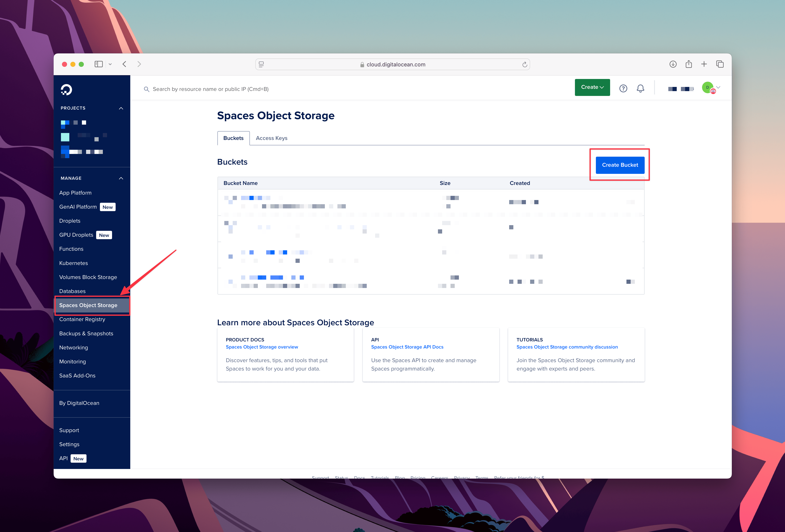The image size is (785, 532).
Task: Go to Backups & Snapshots
Action: [x=86, y=334]
